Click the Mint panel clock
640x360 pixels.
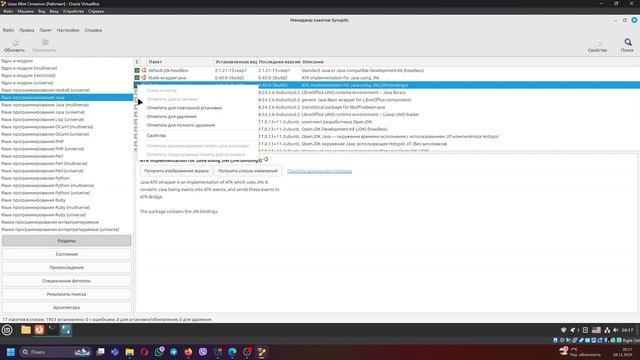click(x=627, y=330)
